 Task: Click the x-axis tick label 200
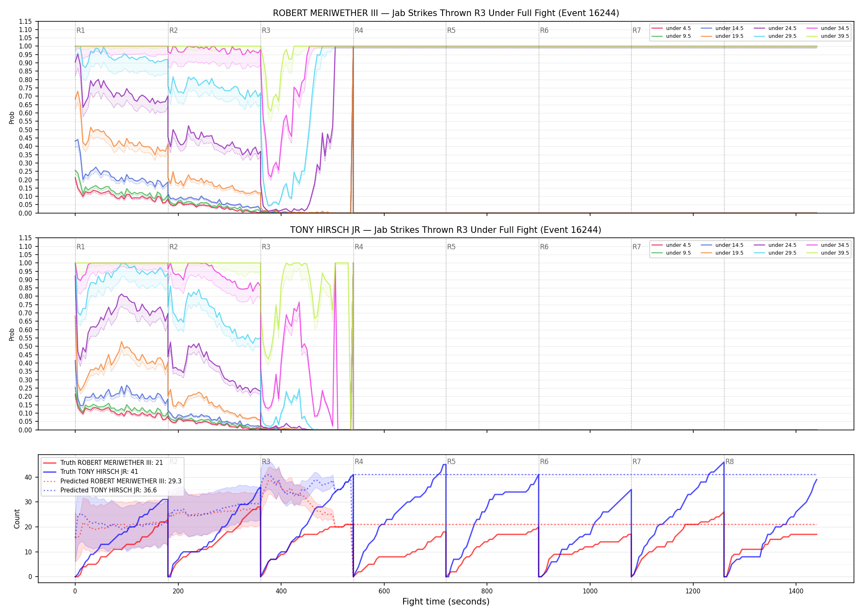click(x=178, y=591)
